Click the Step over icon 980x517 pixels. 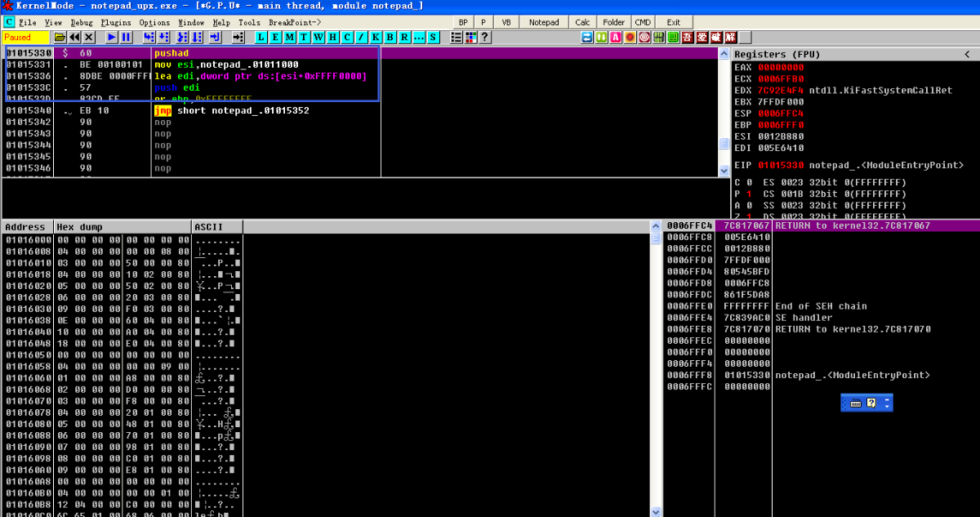coord(163,37)
